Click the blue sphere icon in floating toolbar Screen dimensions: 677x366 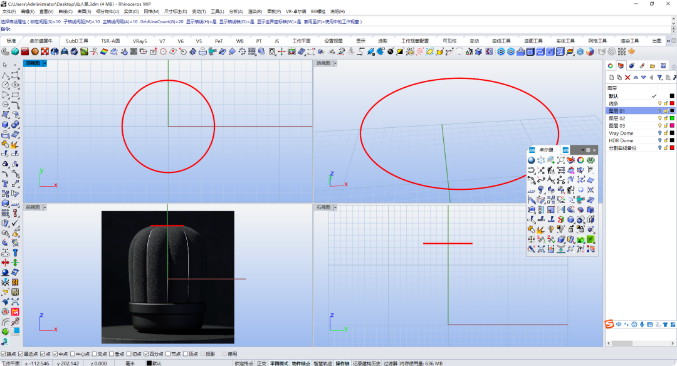pyautogui.click(x=531, y=160)
